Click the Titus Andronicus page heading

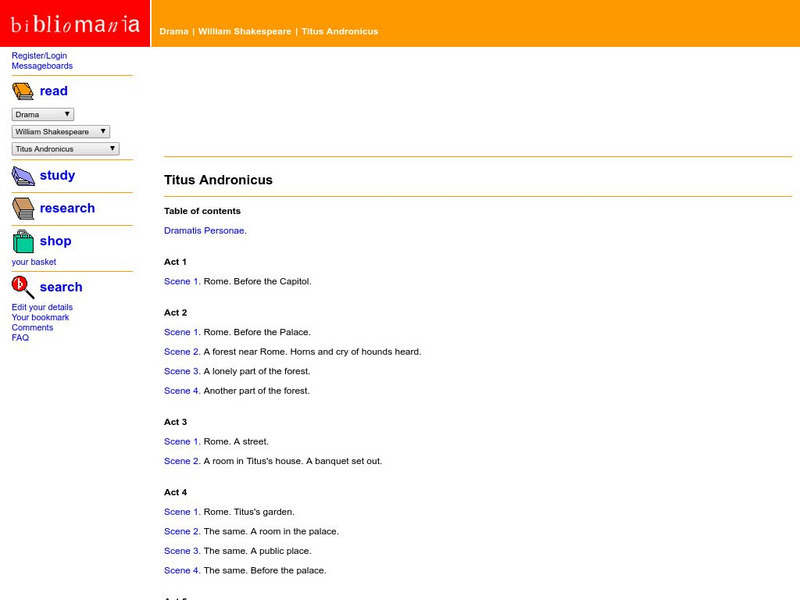point(218,180)
